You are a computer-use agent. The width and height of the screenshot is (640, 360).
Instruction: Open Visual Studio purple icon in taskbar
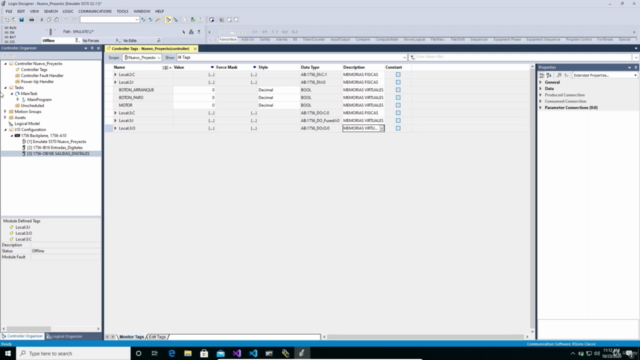pos(237,353)
